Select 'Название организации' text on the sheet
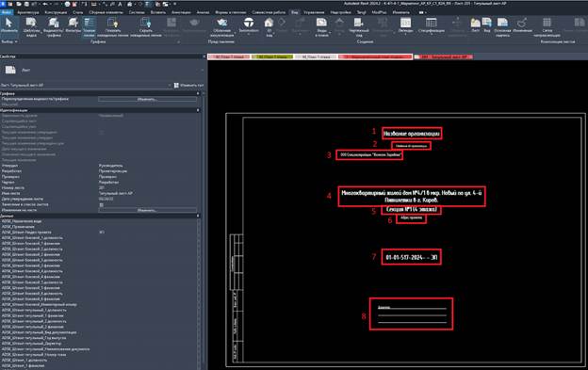 coord(412,134)
